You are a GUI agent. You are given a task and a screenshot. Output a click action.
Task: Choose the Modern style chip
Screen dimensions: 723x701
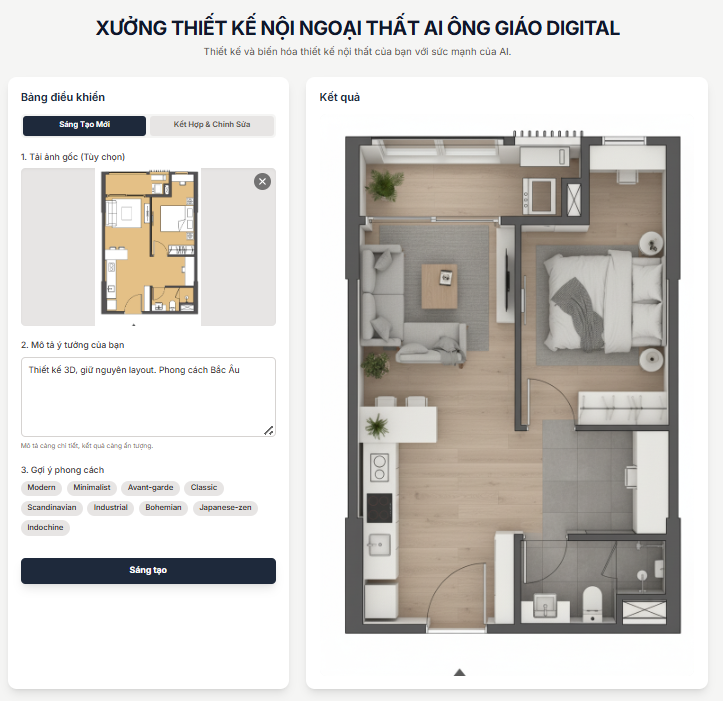(x=41, y=488)
